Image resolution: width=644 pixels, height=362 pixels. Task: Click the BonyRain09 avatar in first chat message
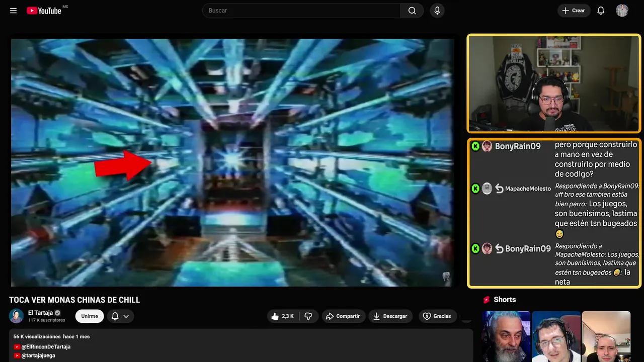[487, 146]
